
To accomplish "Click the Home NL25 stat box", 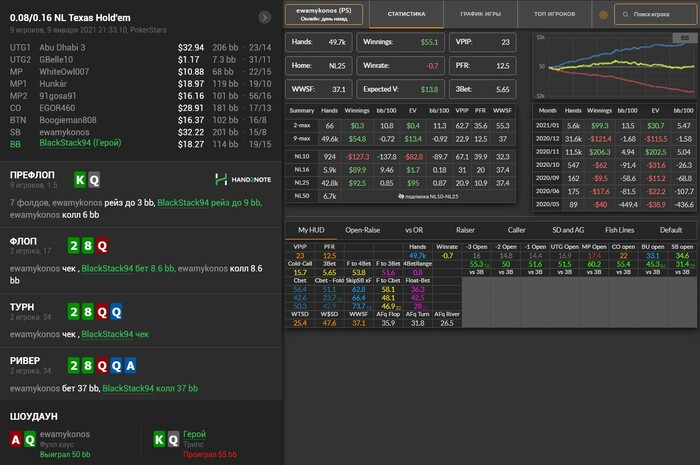I will tap(318, 66).
